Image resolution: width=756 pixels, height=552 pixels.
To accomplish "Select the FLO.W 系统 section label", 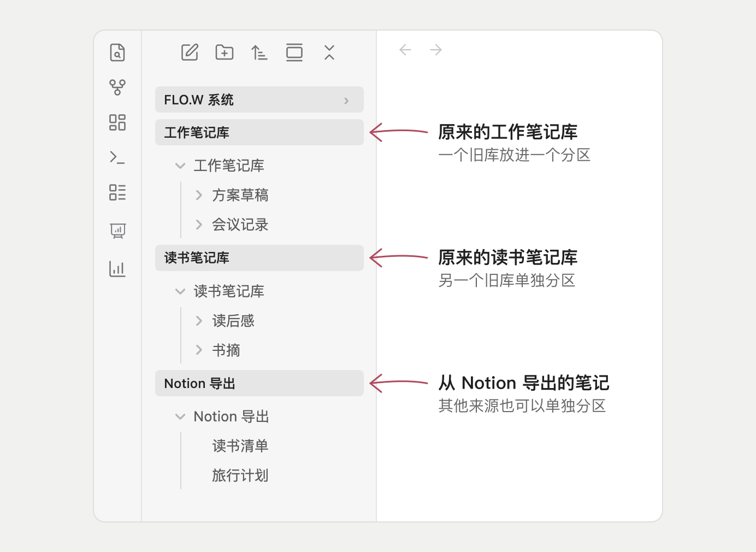I will [199, 100].
